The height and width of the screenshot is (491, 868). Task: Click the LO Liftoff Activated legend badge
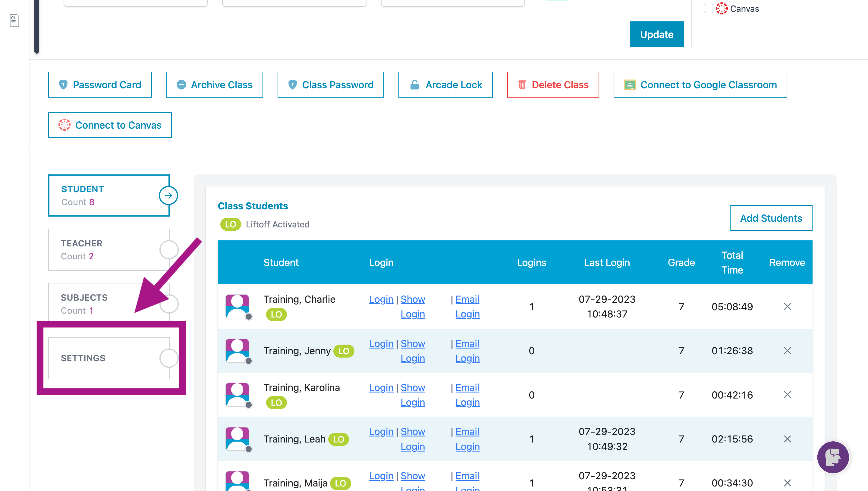click(230, 225)
